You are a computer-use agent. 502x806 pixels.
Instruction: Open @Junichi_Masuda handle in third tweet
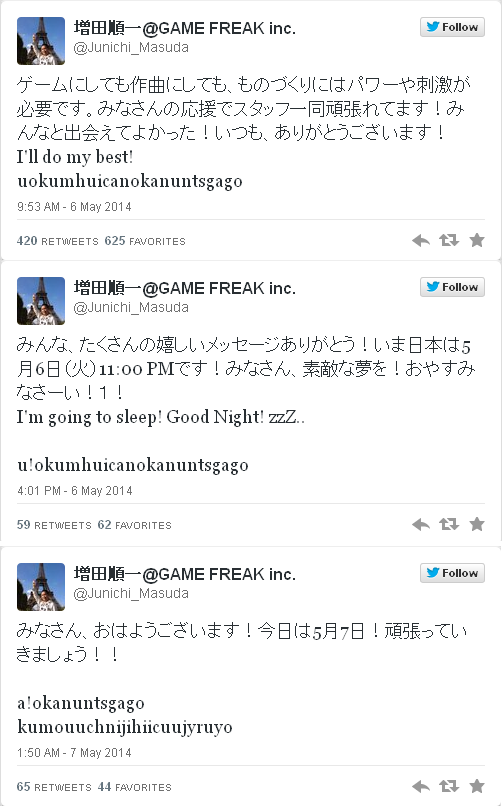click(131, 593)
